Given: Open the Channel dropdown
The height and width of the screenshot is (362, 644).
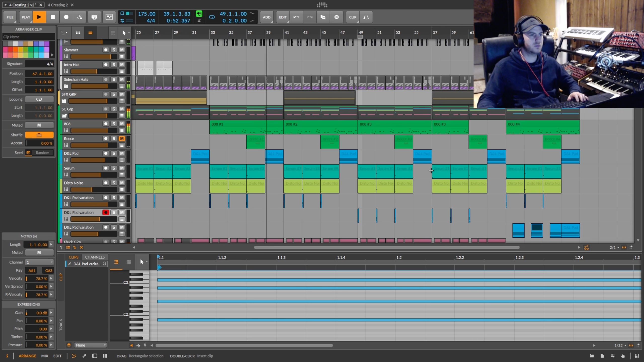Looking at the screenshot, I should (39, 262).
